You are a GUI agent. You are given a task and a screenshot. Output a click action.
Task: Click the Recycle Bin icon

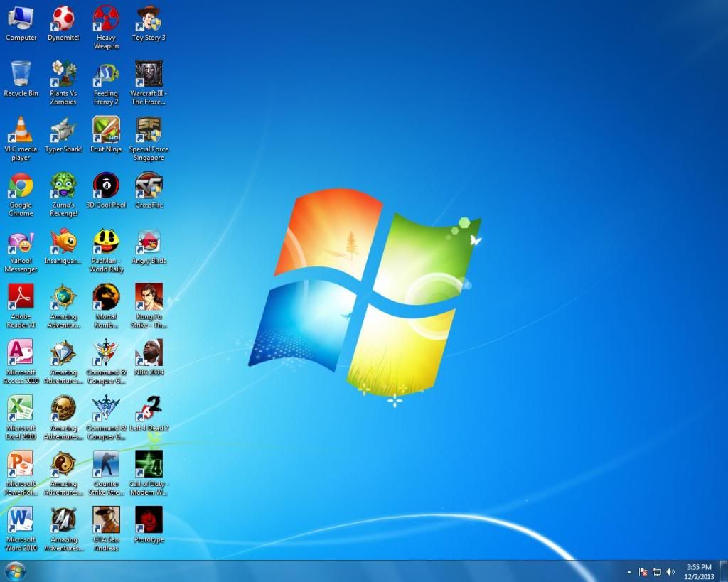pyautogui.click(x=21, y=75)
